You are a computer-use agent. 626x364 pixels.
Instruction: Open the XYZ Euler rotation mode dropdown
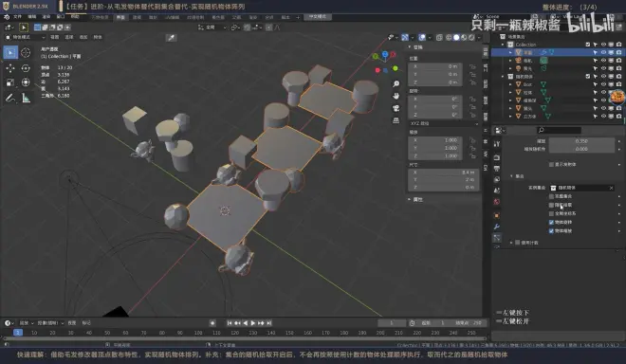(443, 124)
